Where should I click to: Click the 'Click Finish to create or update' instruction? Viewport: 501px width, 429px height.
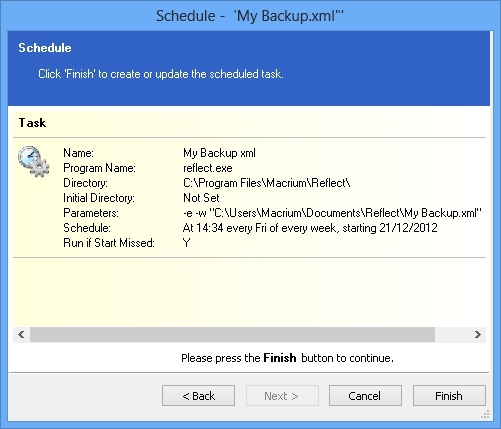coord(161,74)
